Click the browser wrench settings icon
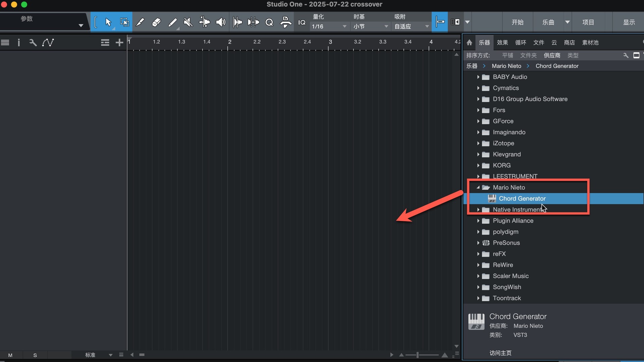The width and height of the screenshot is (644, 362). 626,55
